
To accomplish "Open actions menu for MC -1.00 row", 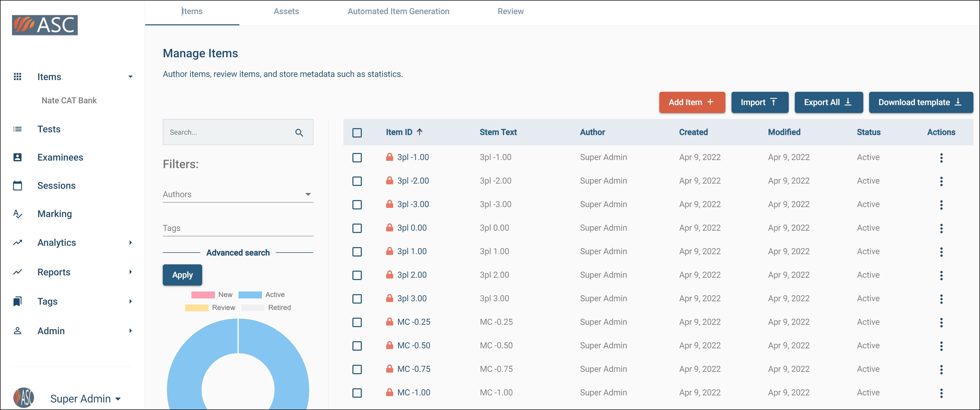I will (x=941, y=393).
